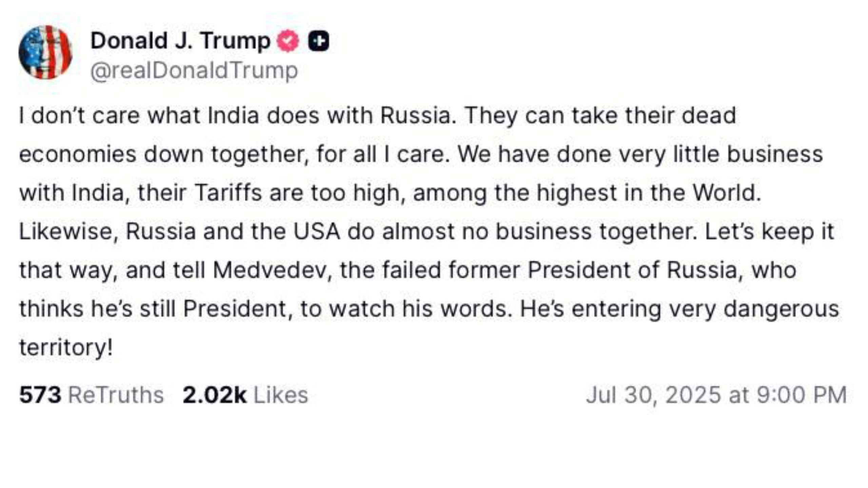The width and height of the screenshot is (868, 488).
Task: Click the word USA in the post
Action: (x=316, y=231)
